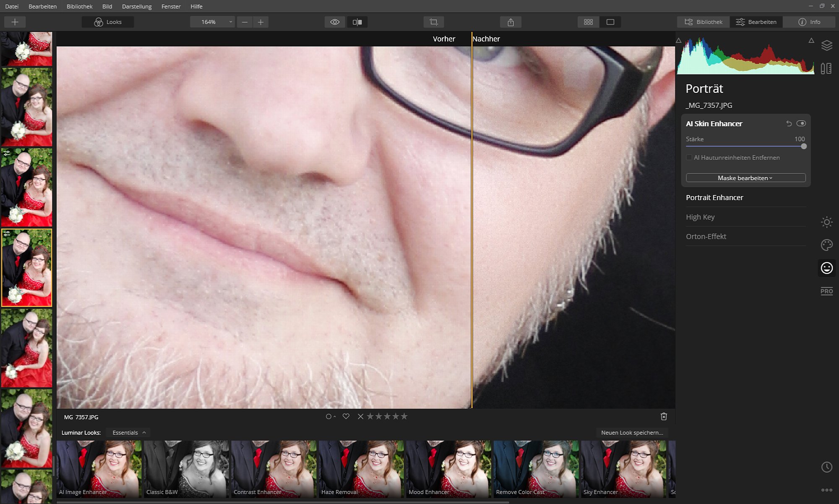Apply the Mood Enhancer look
The width and height of the screenshot is (839, 504).
pyautogui.click(x=448, y=469)
